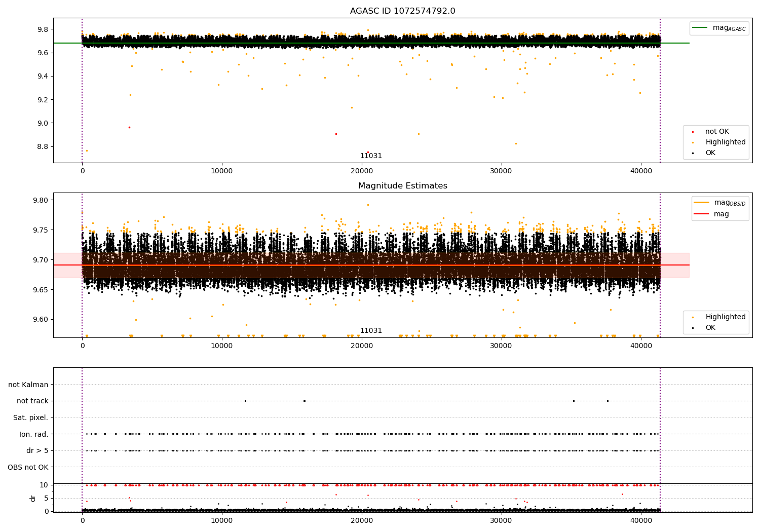Image resolution: width=760 pixels, height=532 pixels.
Task: Click the 'OBS not OK' axis label
Action: [28, 467]
